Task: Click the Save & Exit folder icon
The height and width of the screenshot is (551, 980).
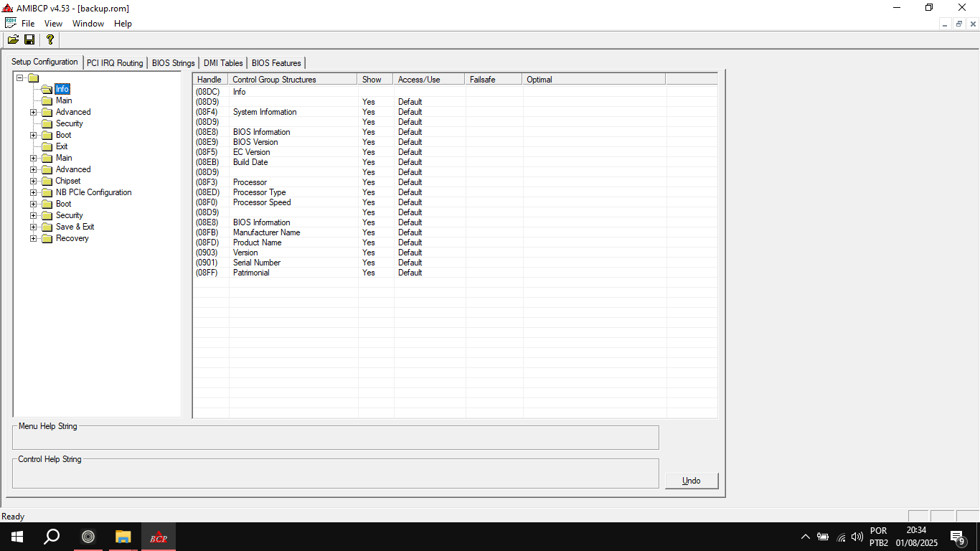Action: coord(47,227)
